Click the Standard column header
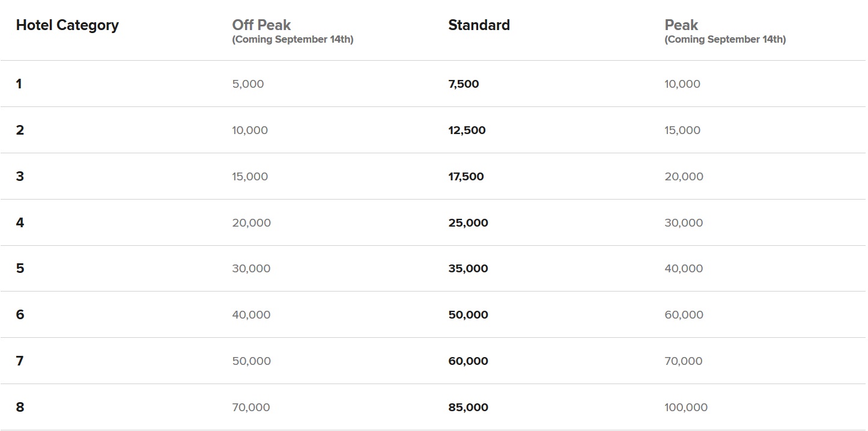868x431 pixels. point(479,25)
